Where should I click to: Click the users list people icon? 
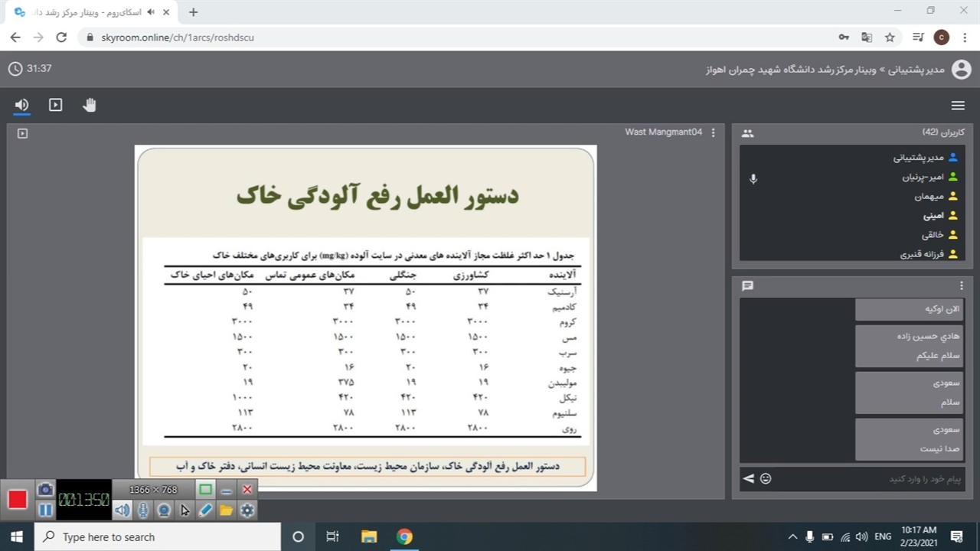pyautogui.click(x=748, y=133)
